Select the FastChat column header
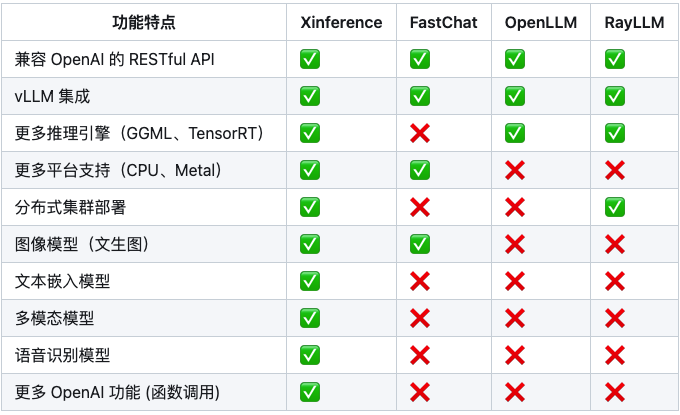Screen dimensions: 680x415 pos(444,23)
